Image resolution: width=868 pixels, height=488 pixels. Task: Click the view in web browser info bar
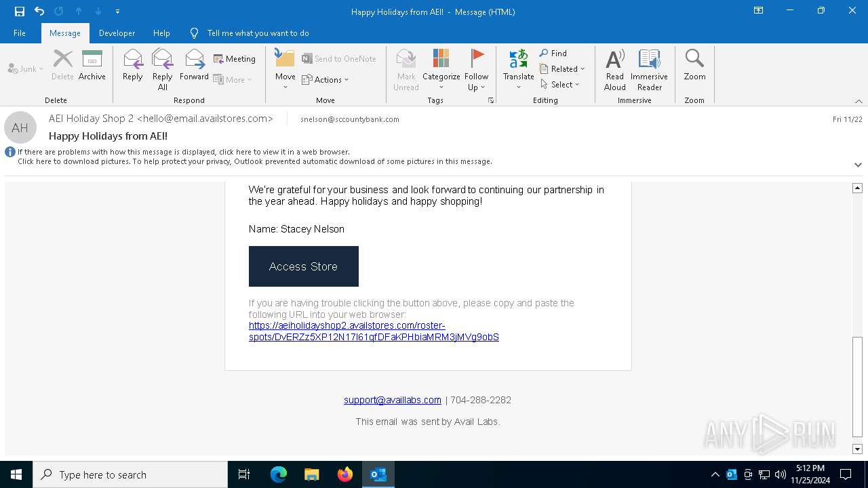[x=184, y=152]
